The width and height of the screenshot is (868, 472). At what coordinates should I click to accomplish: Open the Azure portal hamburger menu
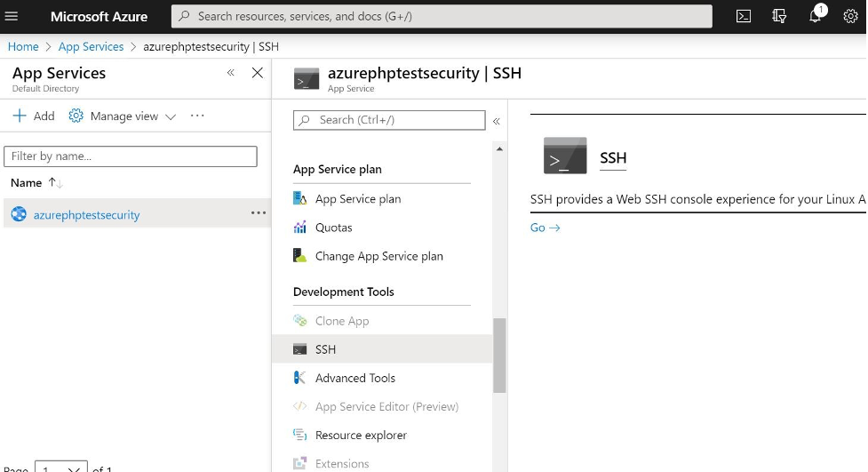coord(11,16)
